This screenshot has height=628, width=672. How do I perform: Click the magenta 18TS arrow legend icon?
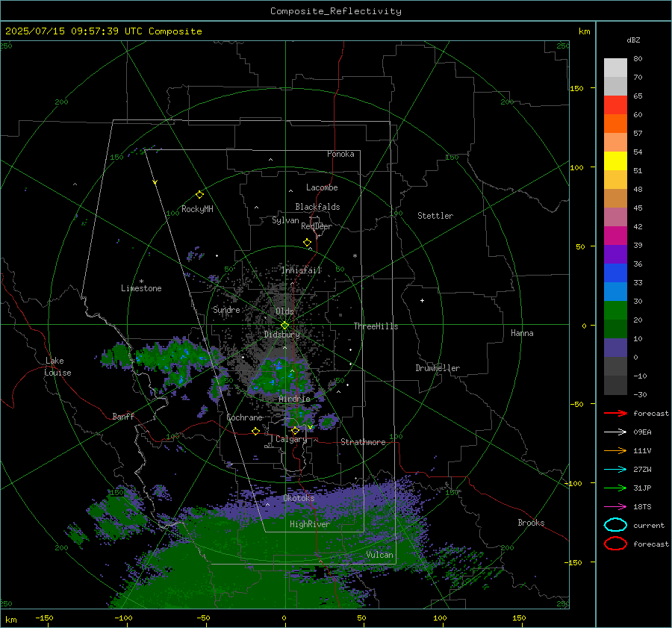point(615,507)
